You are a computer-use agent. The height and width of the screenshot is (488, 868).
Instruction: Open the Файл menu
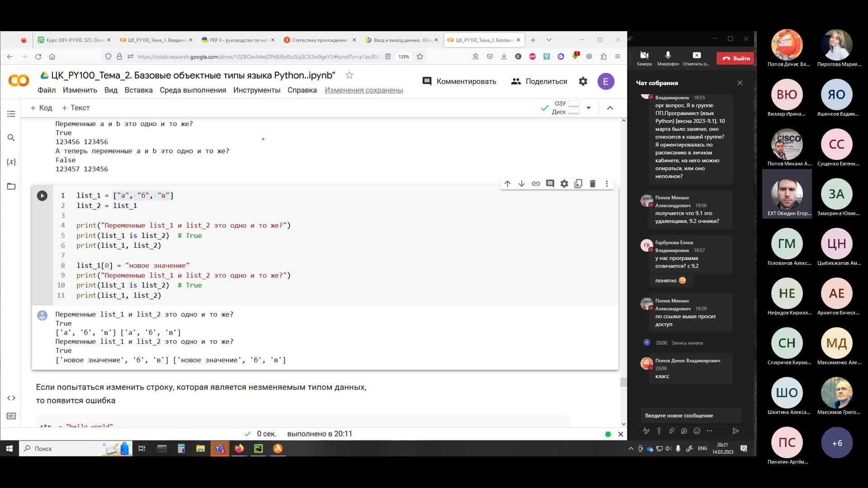pos(47,90)
